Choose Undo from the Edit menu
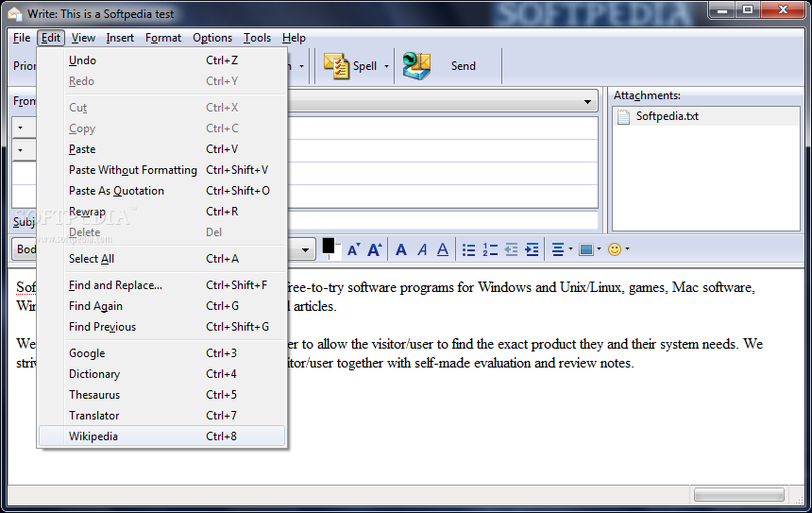Image resolution: width=812 pixels, height=513 pixels. 162,60
